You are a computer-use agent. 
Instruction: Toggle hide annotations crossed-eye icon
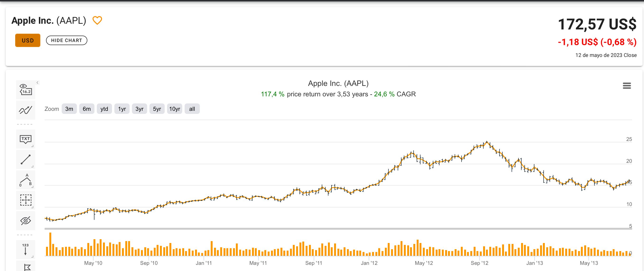25,221
